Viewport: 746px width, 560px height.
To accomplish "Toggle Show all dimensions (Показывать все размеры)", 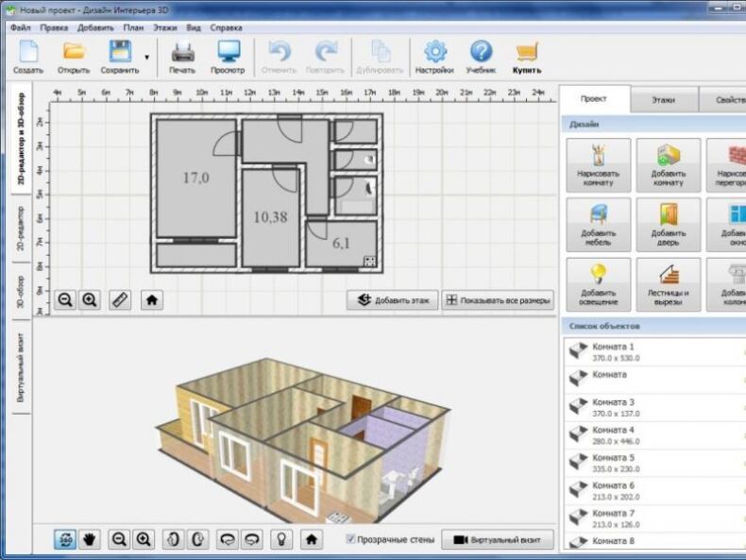I will tap(498, 300).
